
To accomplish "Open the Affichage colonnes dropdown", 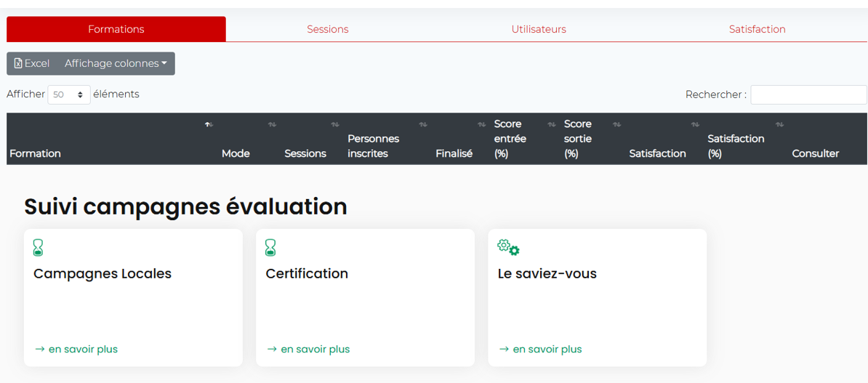I will coord(116,64).
